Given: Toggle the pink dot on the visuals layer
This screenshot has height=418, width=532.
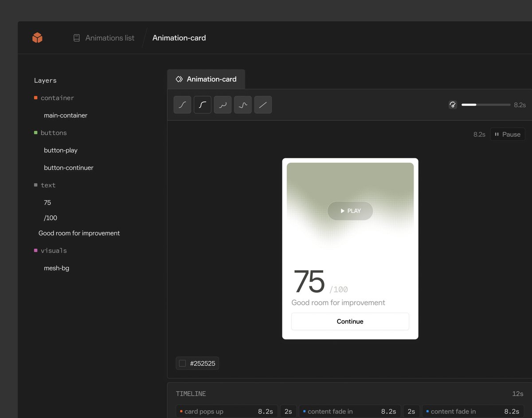Looking at the screenshot, I should pyautogui.click(x=35, y=250).
